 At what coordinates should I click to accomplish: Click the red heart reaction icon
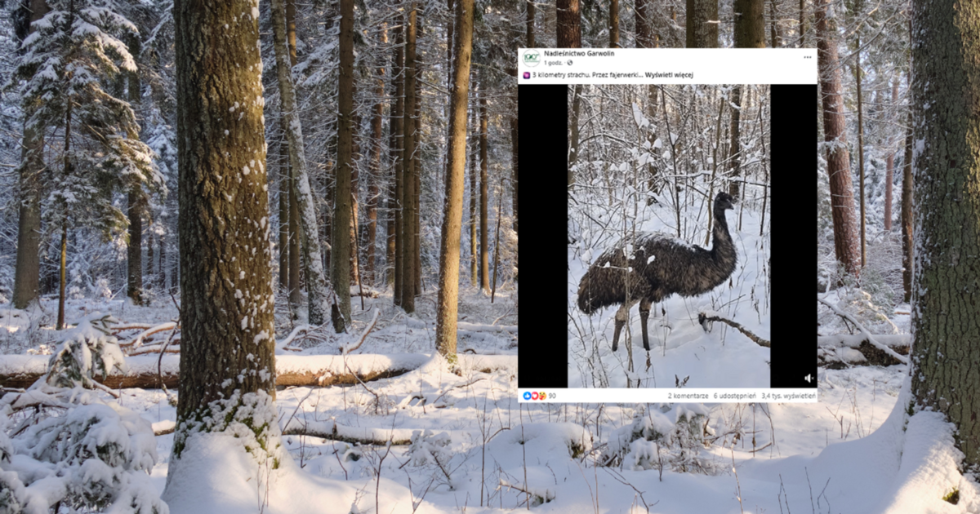pyautogui.click(x=534, y=396)
